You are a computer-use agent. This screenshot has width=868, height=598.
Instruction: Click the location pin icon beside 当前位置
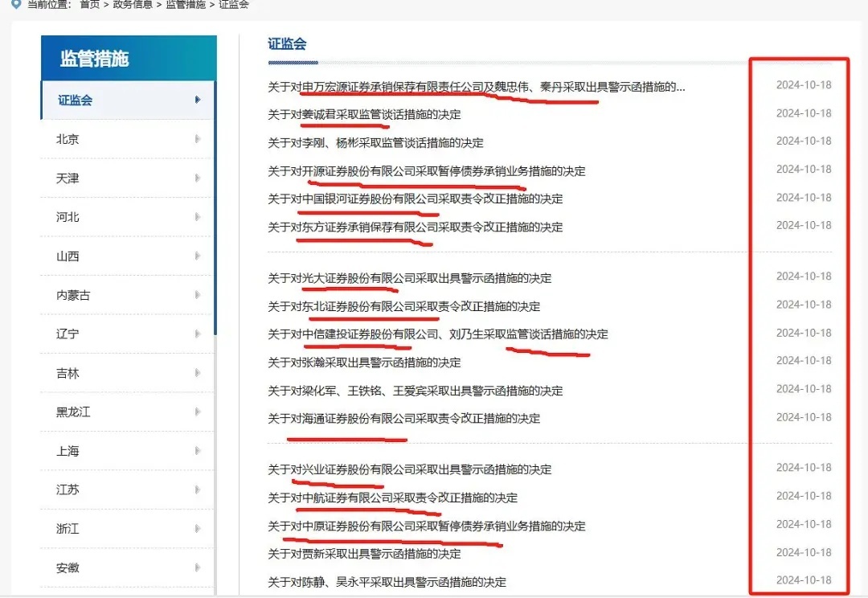pyautogui.click(x=15, y=4)
